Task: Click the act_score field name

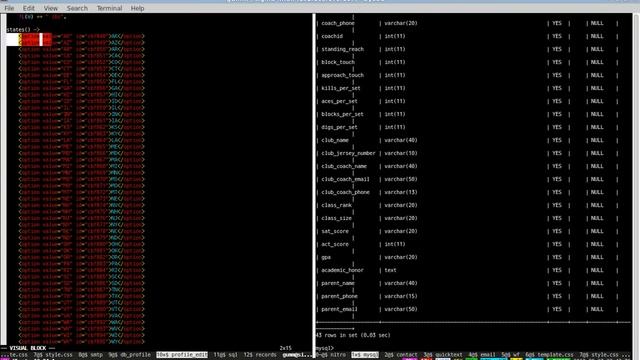Action: (335, 244)
